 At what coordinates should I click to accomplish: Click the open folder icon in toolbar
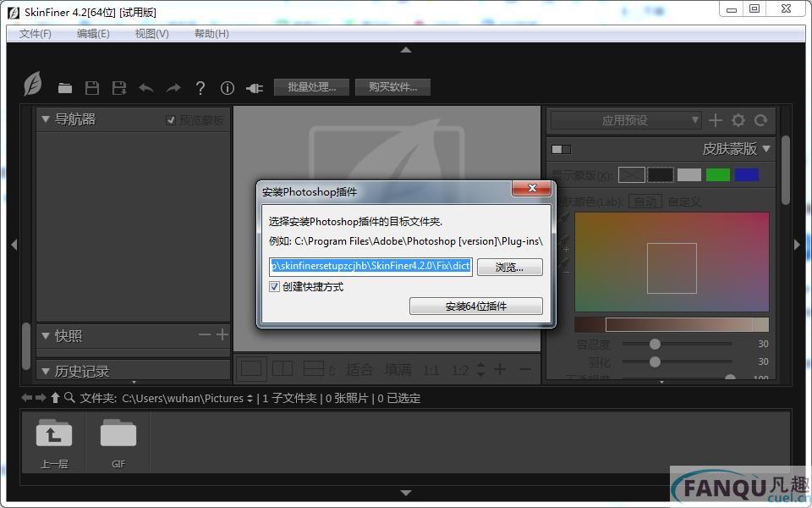click(65, 88)
